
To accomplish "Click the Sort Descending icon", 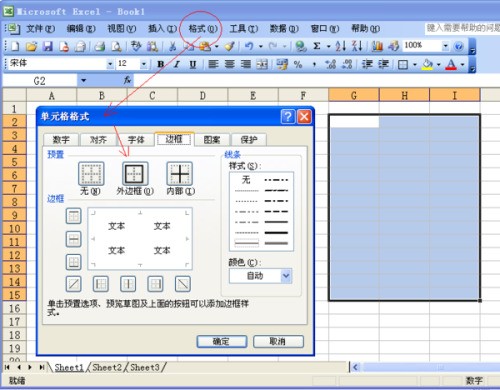I will click(357, 46).
